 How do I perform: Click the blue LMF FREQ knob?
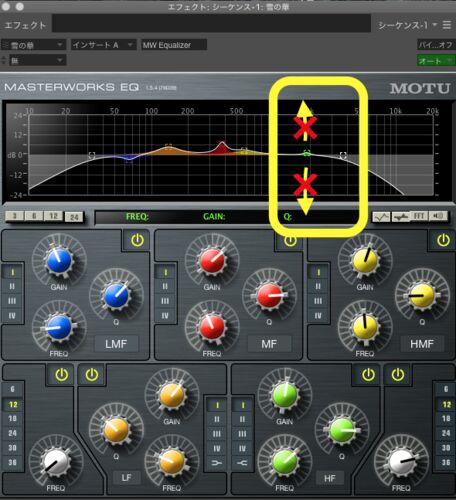tap(59, 327)
